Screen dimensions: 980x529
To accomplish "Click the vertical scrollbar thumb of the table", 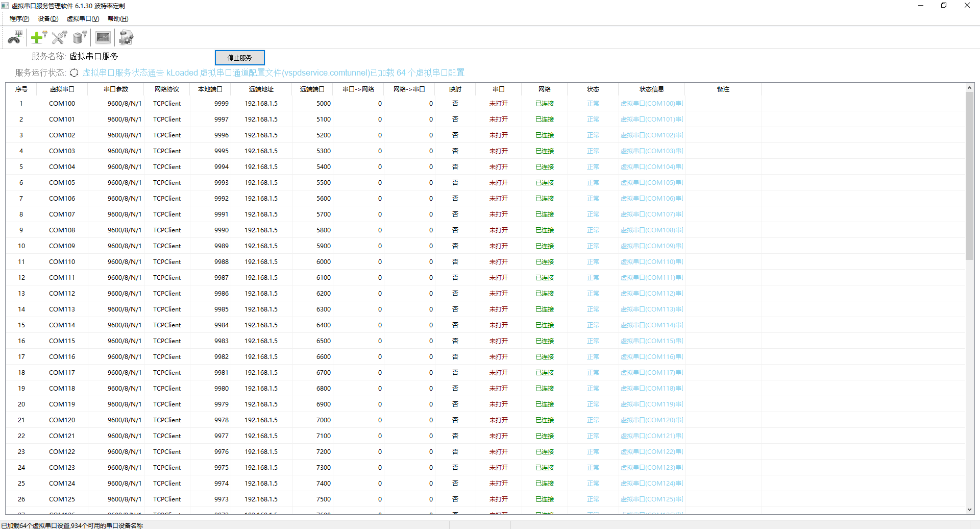I will tap(969, 174).
